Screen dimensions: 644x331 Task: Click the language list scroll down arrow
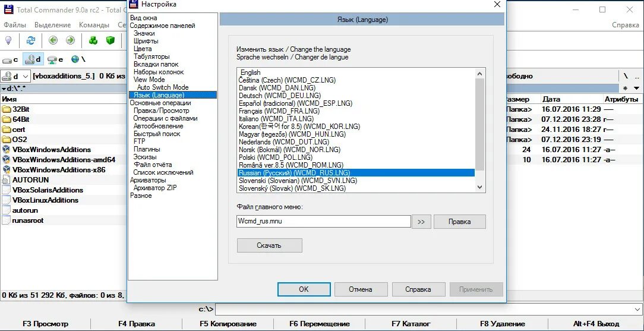pyautogui.click(x=479, y=187)
